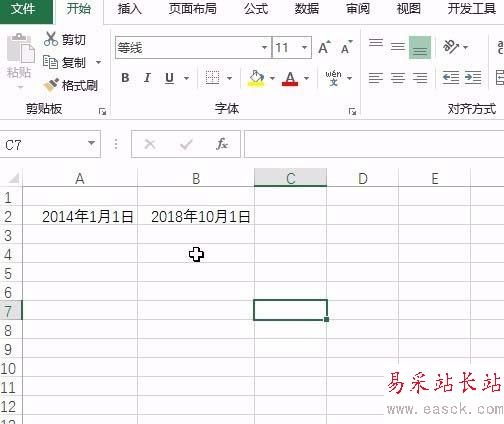Click the text orientation icon
This screenshot has height=424, width=504.
point(450,47)
